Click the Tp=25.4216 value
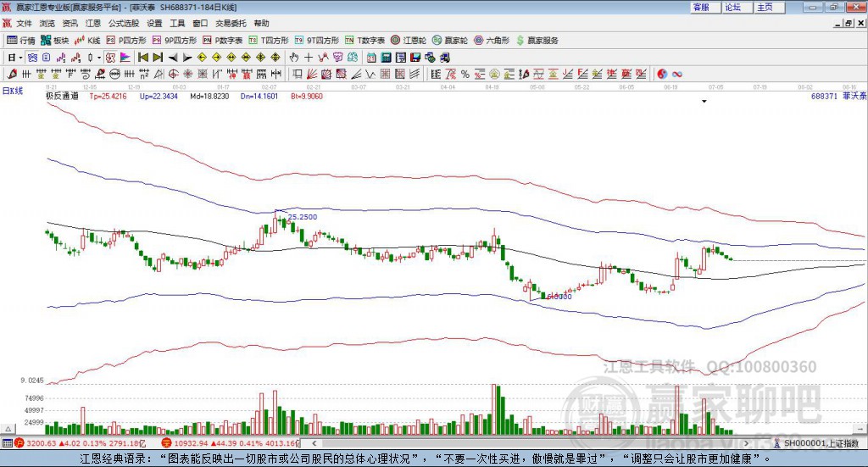868x467 pixels. click(x=108, y=97)
